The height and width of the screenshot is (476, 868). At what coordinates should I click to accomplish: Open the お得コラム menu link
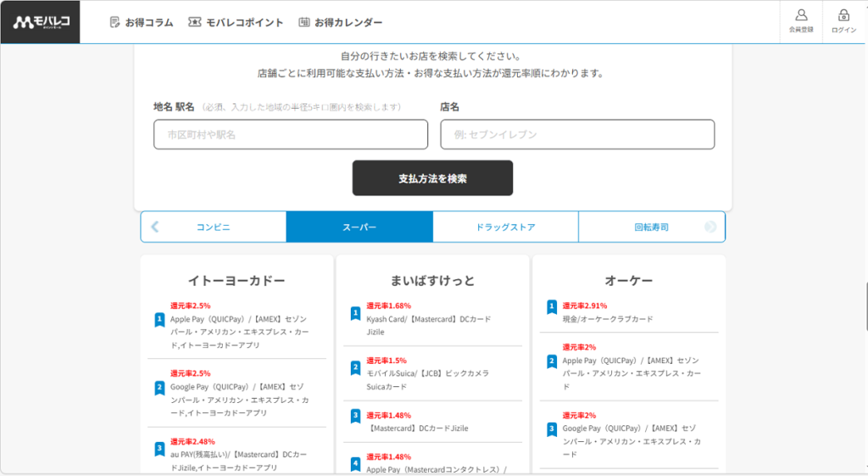click(x=142, y=22)
